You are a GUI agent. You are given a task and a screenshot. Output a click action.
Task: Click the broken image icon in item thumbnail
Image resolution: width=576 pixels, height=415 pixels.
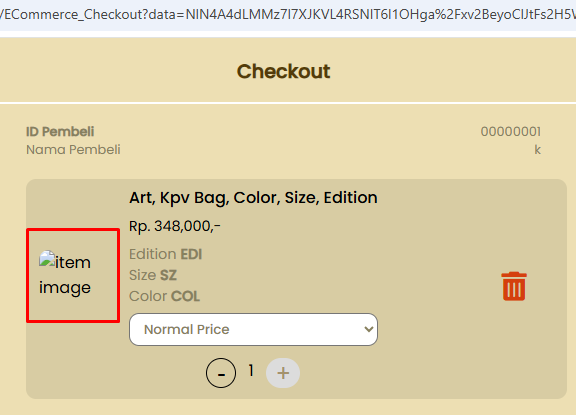click(47, 259)
